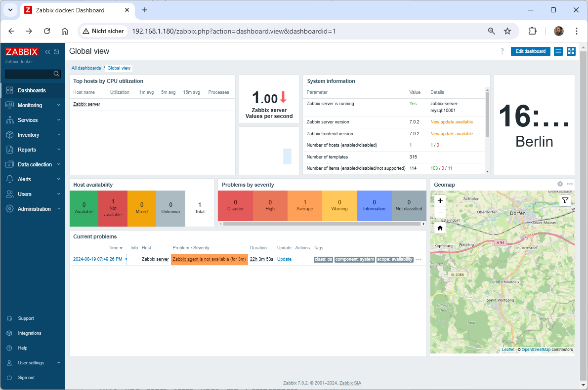Viewport: 588px width, 390px height.
Task: Click the help question mark icon
Action: tap(502, 51)
